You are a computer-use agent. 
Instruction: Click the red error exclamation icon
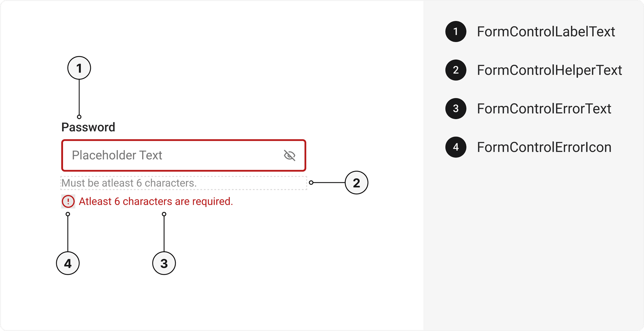click(x=68, y=201)
